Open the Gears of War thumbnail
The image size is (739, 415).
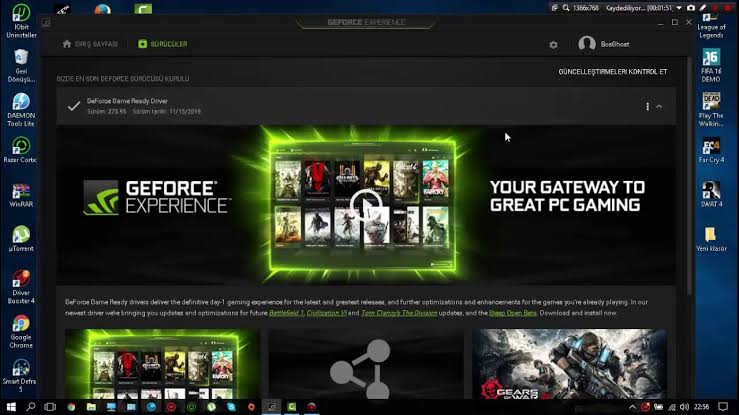(569, 364)
